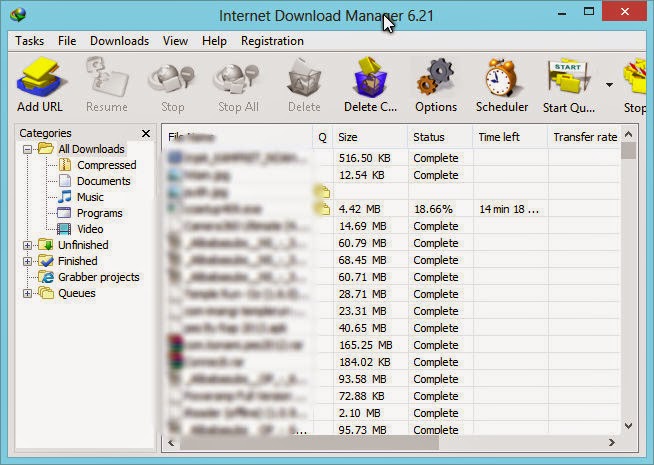Select the Finished folder
Image resolution: width=654 pixels, height=465 pixels.
pos(78,261)
